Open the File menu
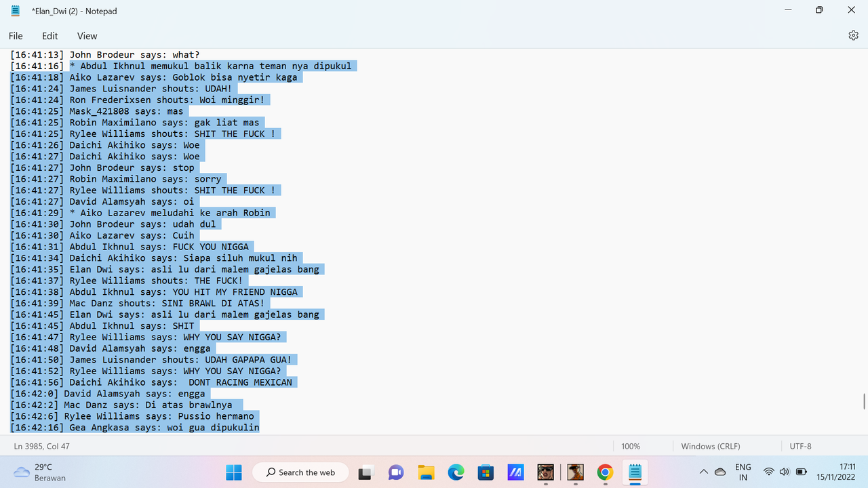Viewport: 868px width, 488px height. 16,36
